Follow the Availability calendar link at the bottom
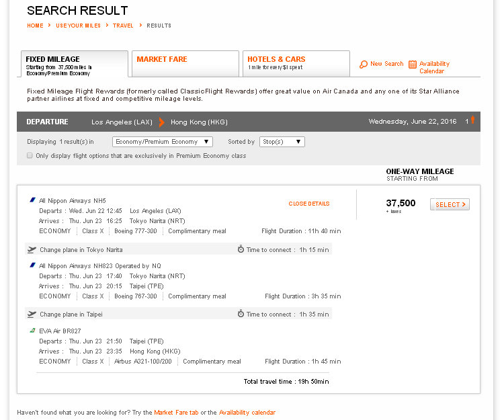504x420 pixels. click(247, 413)
